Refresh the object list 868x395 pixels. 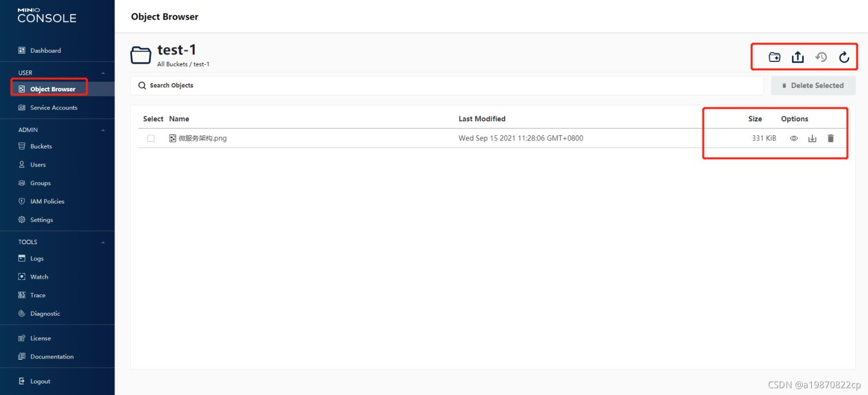(x=844, y=57)
